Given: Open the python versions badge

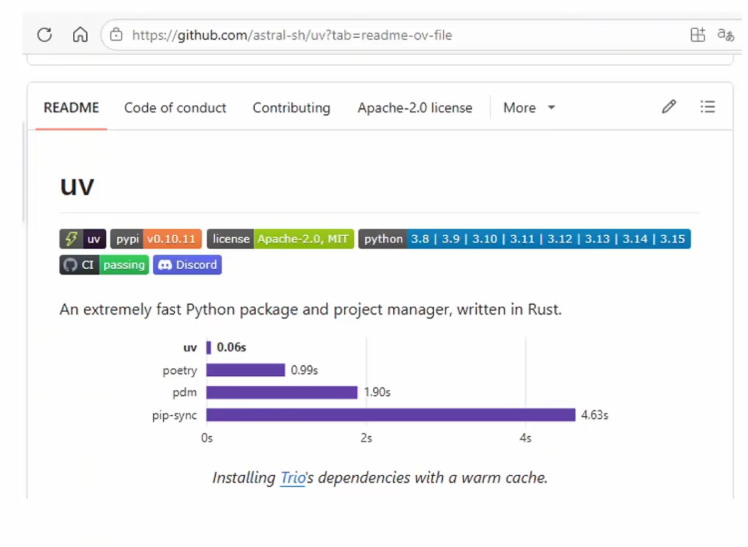Looking at the screenshot, I should [524, 239].
